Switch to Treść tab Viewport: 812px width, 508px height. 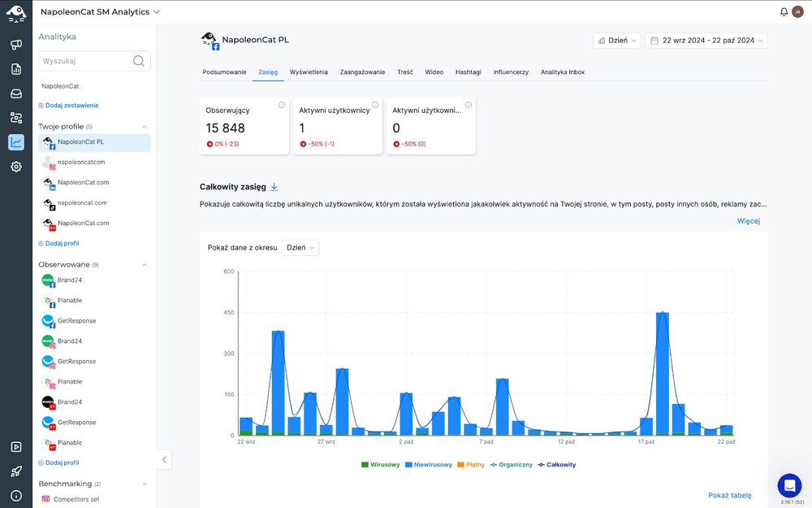click(405, 72)
